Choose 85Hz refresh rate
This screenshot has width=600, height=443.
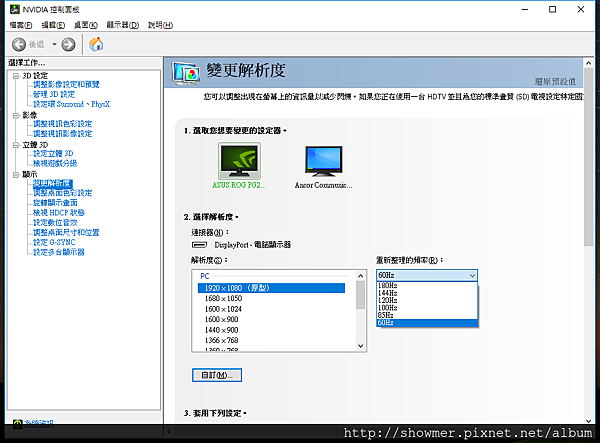point(427,315)
